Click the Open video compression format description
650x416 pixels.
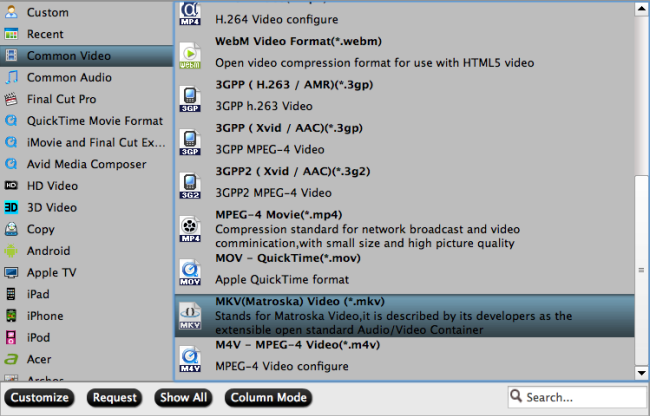coord(374,63)
